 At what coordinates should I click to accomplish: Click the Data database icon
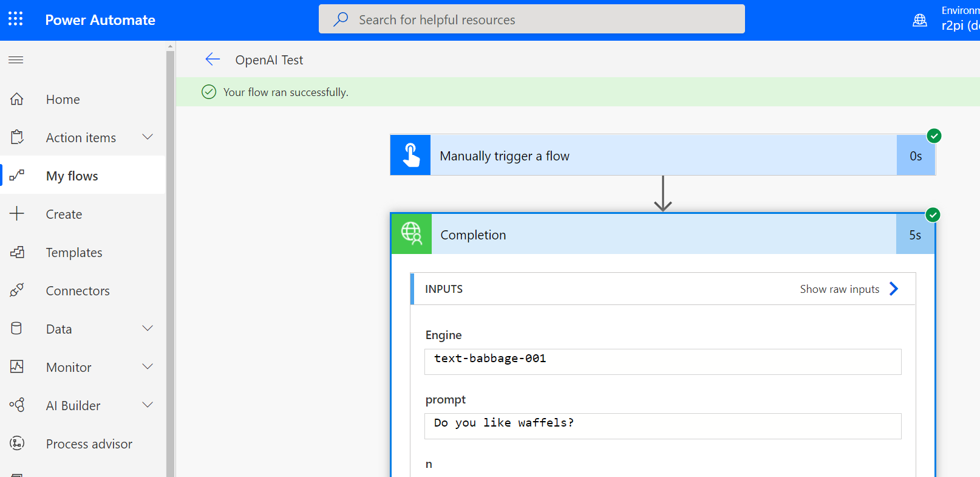click(x=17, y=329)
